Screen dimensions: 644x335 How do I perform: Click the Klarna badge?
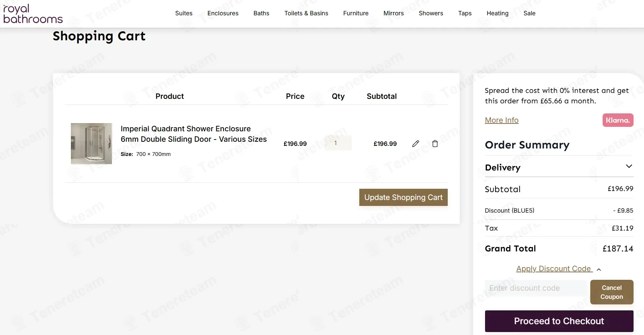(x=618, y=120)
